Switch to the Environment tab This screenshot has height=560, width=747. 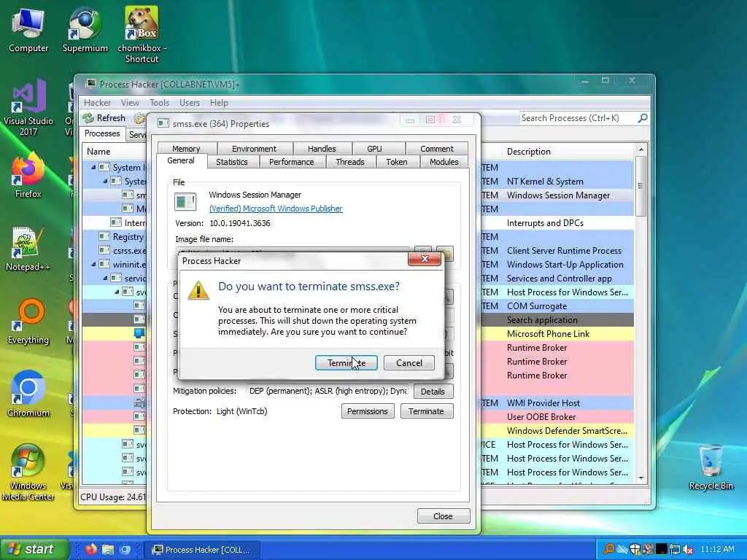254,149
